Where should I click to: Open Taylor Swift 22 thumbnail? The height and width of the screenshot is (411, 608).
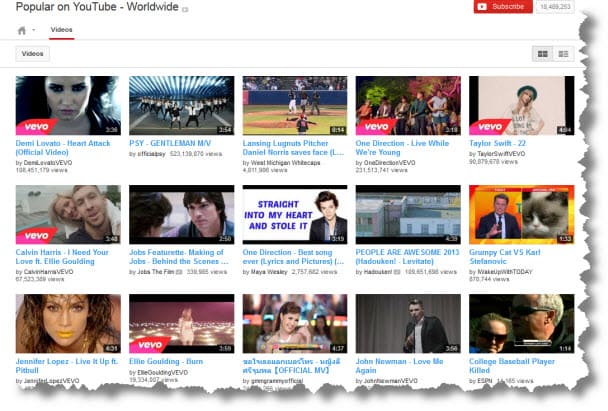pyautogui.click(x=522, y=105)
